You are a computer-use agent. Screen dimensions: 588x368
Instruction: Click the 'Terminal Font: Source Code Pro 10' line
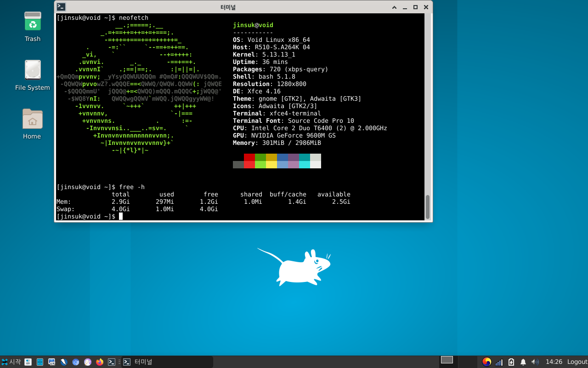pyautogui.click(x=294, y=121)
